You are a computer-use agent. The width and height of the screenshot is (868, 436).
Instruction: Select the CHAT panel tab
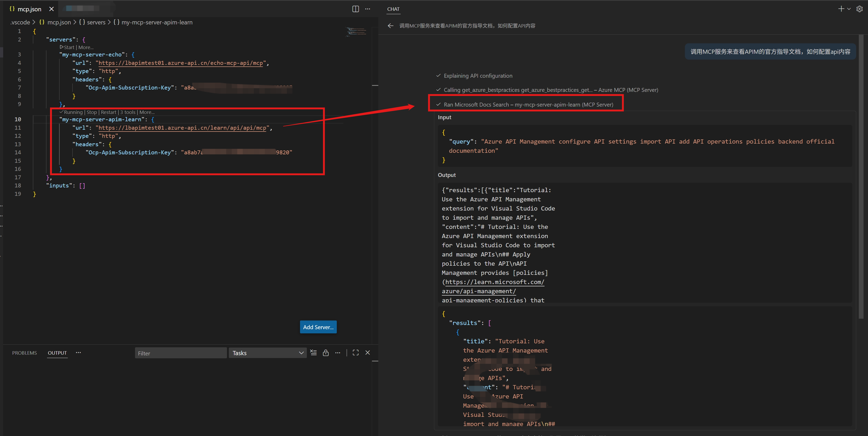click(x=393, y=9)
